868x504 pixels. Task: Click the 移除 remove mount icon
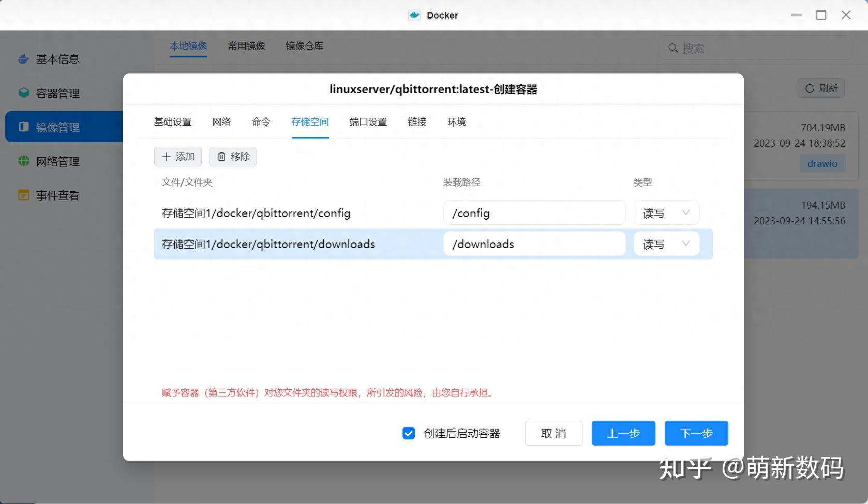[232, 156]
